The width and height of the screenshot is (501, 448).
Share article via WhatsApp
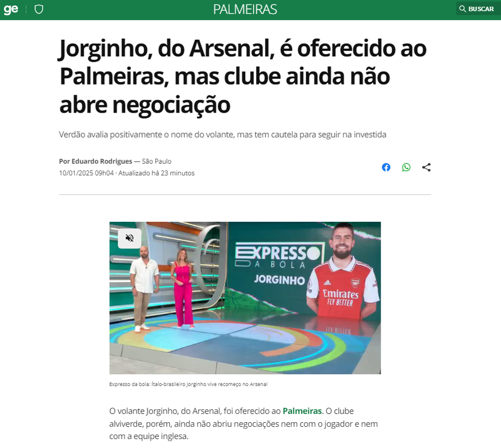406,167
